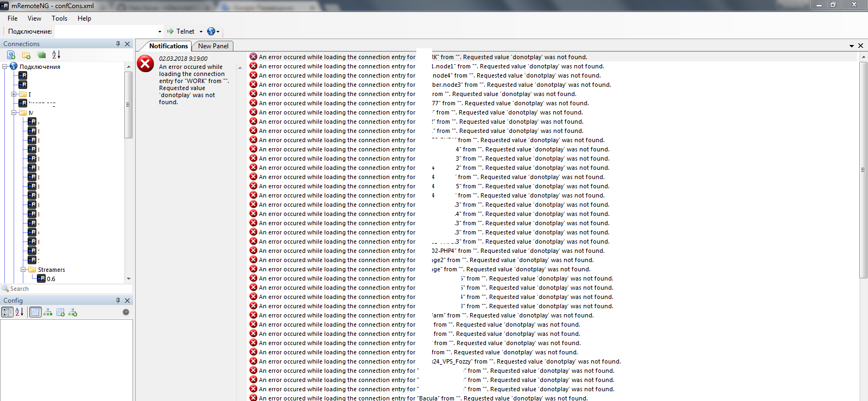
Task: Click the large red error icon in Notifications
Action: coord(145,63)
